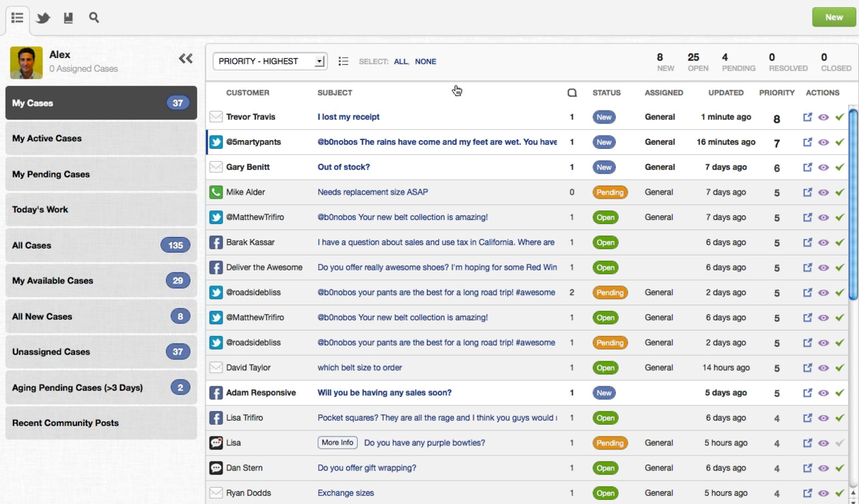The height and width of the screenshot is (504, 859).
Task: Preview Trevor Travis case with eye icon
Action: click(823, 117)
